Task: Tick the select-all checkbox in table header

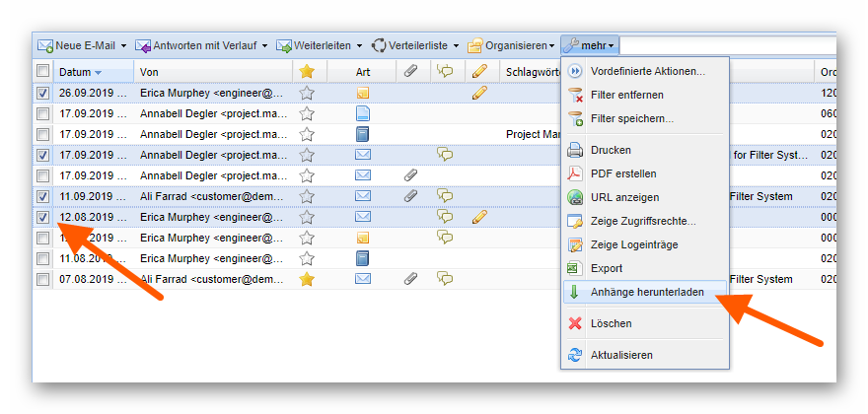Action: pyautogui.click(x=43, y=71)
